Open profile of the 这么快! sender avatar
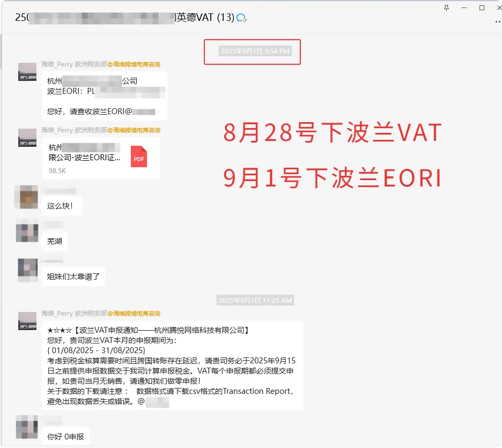Image resolution: width=502 pixels, height=448 pixels. click(x=26, y=197)
